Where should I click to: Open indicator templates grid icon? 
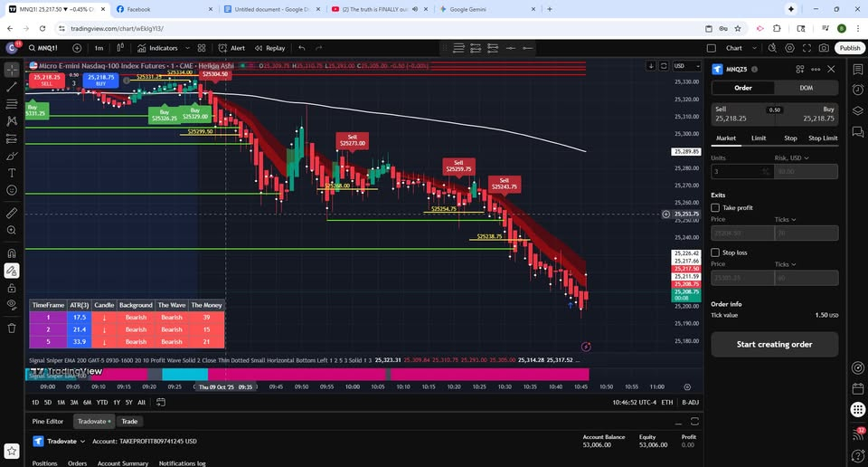coord(202,48)
